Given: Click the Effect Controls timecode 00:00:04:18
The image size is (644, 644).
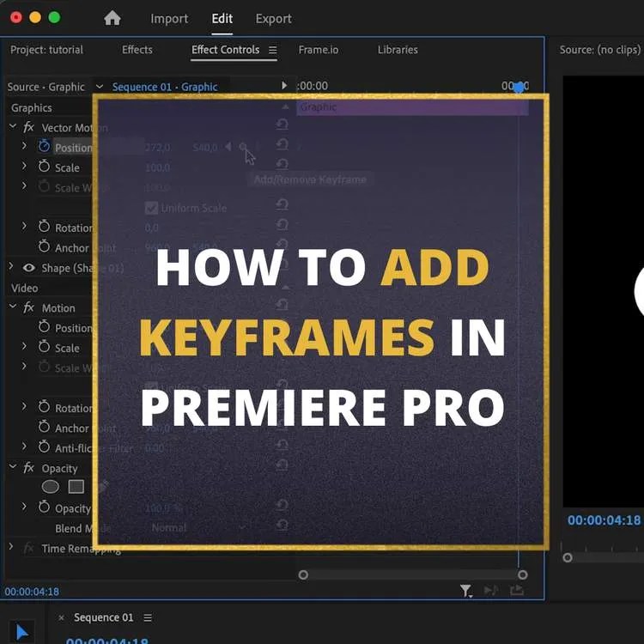Looking at the screenshot, I should pos(32,592).
